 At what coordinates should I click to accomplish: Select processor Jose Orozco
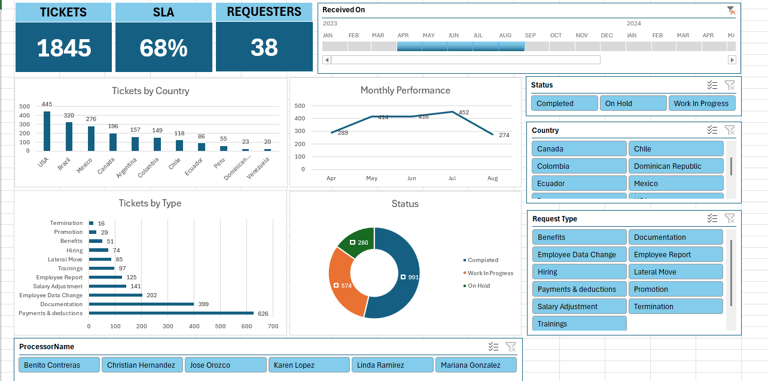pyautogui.click(x=226, y=365)
